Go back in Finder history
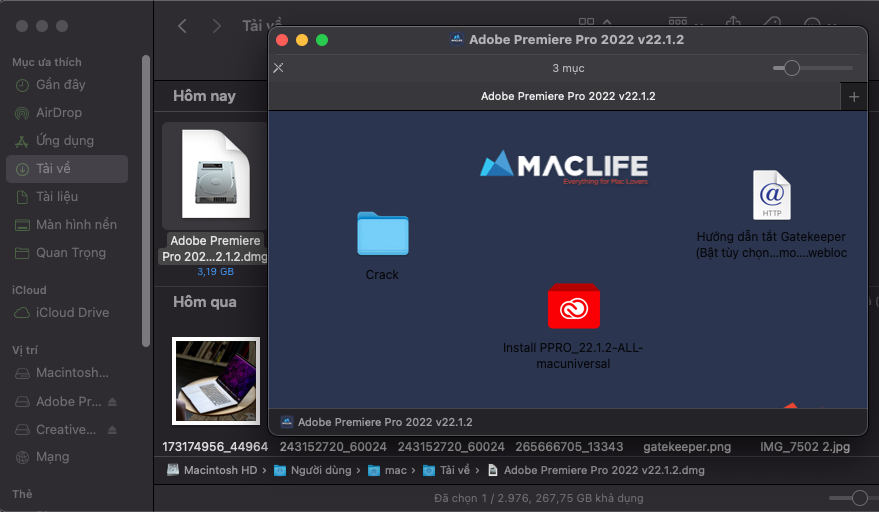 [182, 26]
